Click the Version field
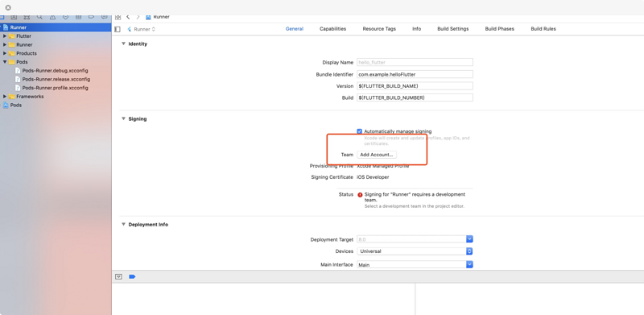The height and width of the screenshot is (315, 644). (415, 86)
